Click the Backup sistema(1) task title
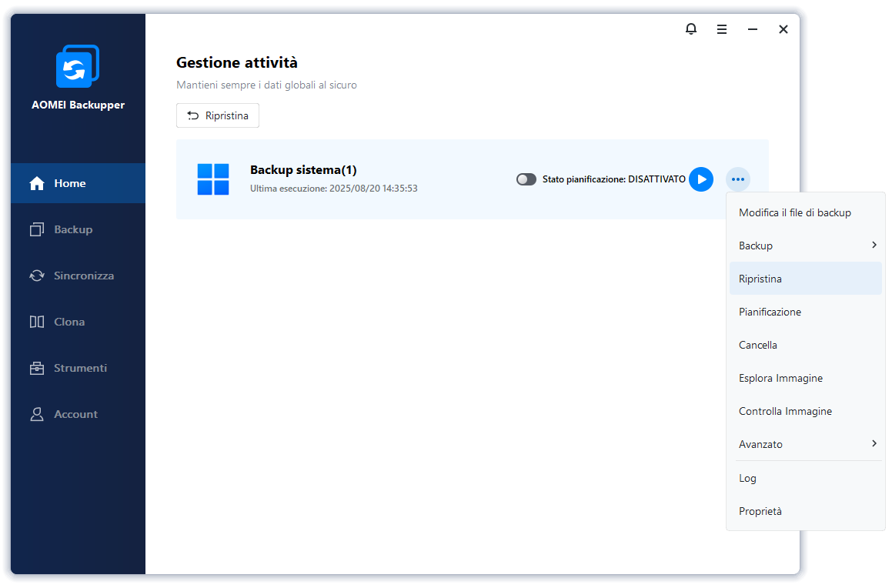The image size is (892, 588). 303,170
